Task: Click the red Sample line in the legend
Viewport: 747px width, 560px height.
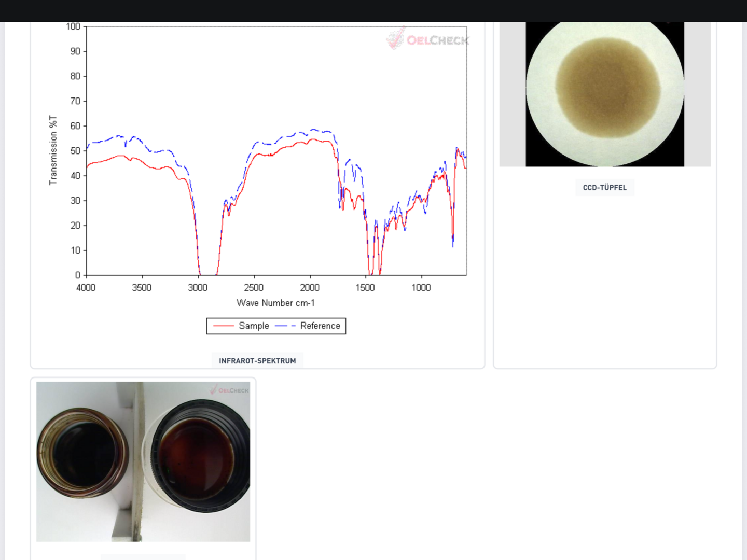Action: [224, 326]
